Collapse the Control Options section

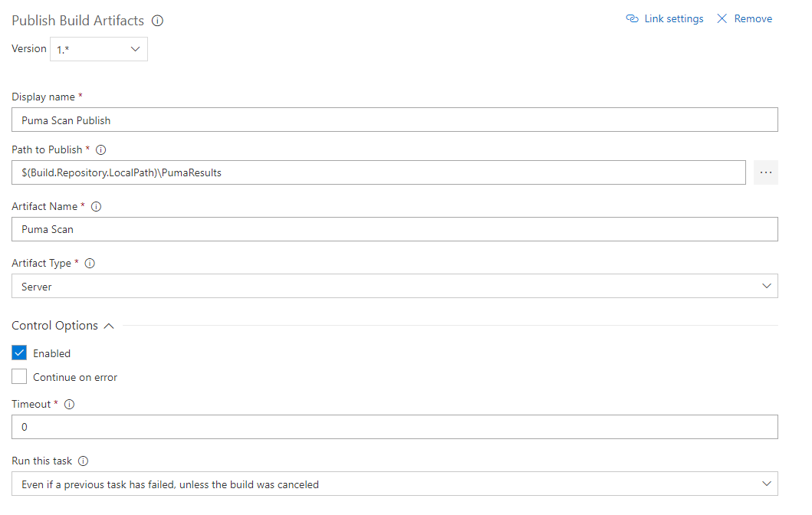(x=110, y=325)
